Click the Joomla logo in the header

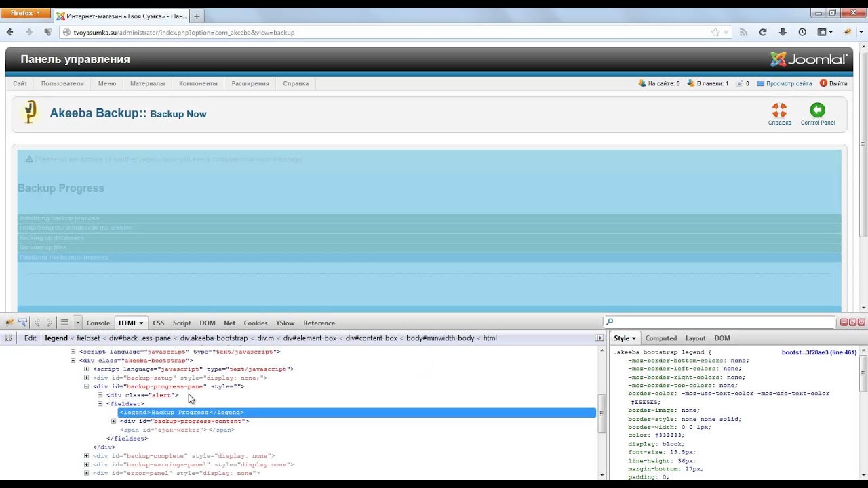(808, 59)
